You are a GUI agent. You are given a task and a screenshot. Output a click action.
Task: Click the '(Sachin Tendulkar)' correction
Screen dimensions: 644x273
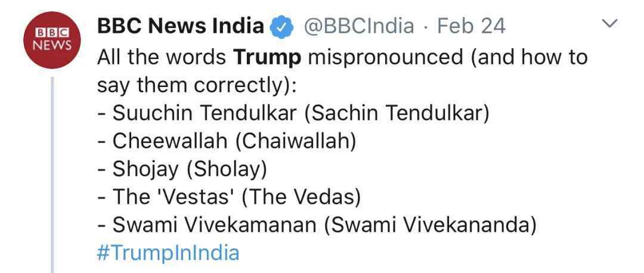pos(397,114)
